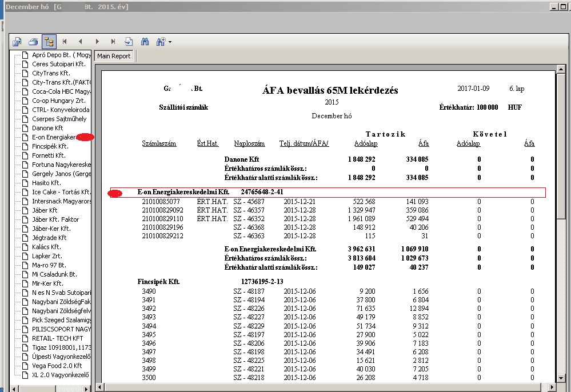Choose Fincsipék Kft. in the group tree
The height and width of the screenshot is (392, 571).
(50, 146)
